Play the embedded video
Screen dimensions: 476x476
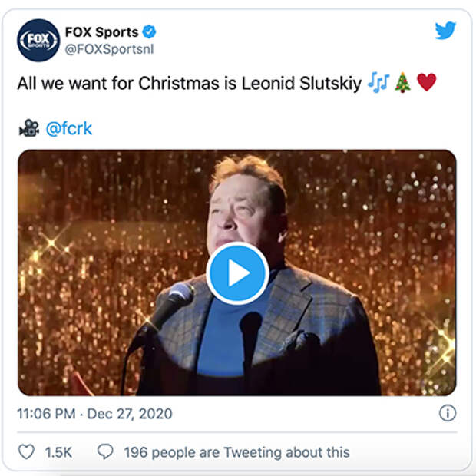(x=237, y=273)
